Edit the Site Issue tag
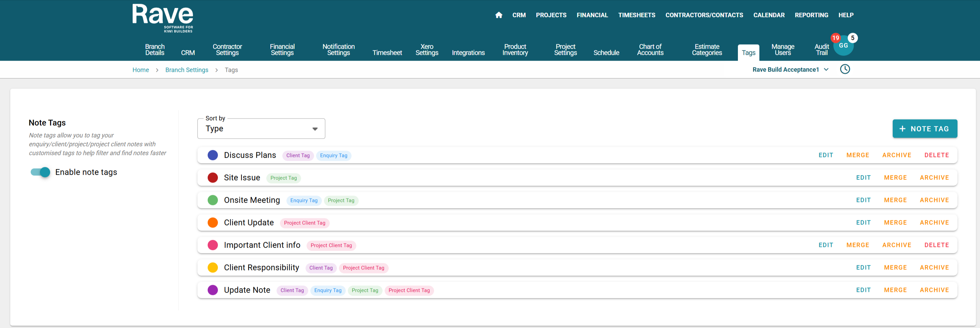 click(x=863, y=177)
